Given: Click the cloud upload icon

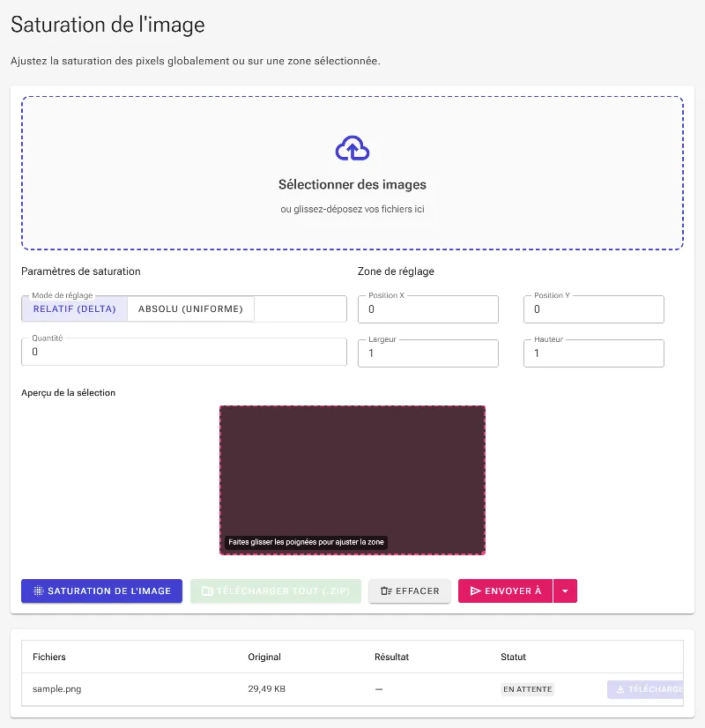Looking at the screenshot, I should click(352, 148).
